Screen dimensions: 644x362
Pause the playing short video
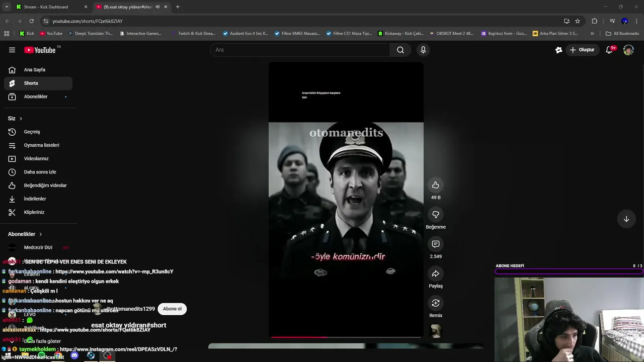[x=346, y=201]
